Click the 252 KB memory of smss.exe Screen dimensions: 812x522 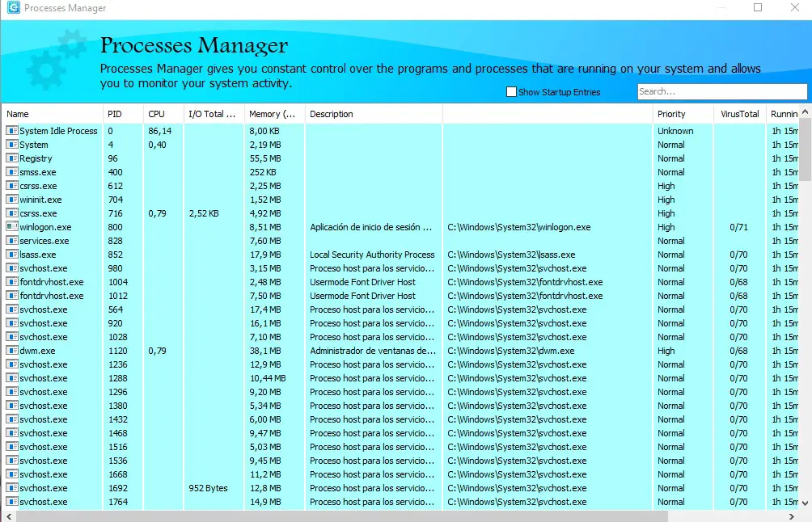(x=263, y=172)
